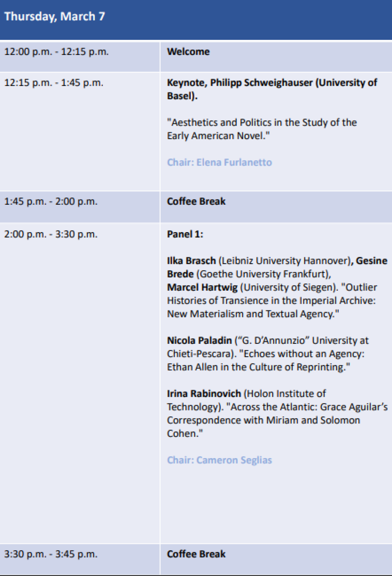Click speaker name Marcel Hartwig
The height and width of the screenshot is (576, 392).
pos(202,287)
